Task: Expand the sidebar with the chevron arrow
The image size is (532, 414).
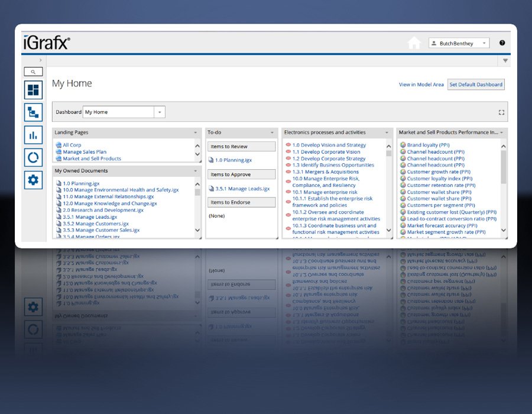Action: [40, 60]
